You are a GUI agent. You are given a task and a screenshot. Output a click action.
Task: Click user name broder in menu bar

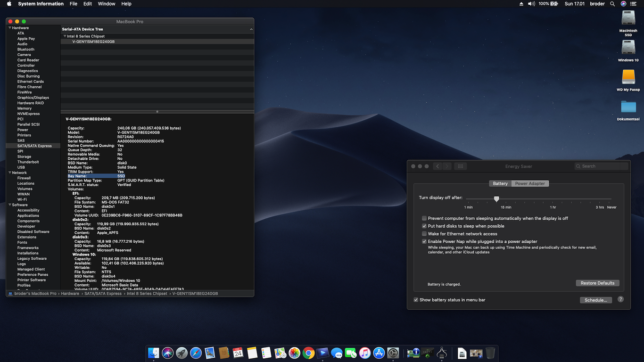[x=597, y=4]
